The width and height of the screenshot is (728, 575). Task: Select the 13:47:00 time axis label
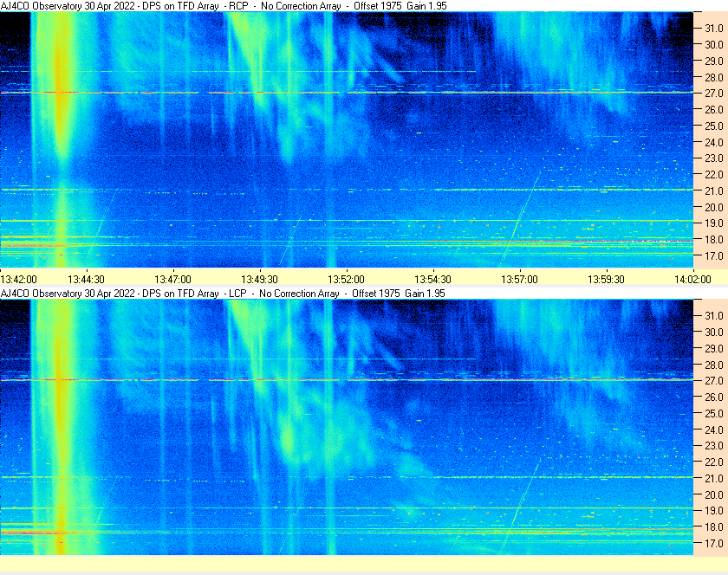(172, 280)
